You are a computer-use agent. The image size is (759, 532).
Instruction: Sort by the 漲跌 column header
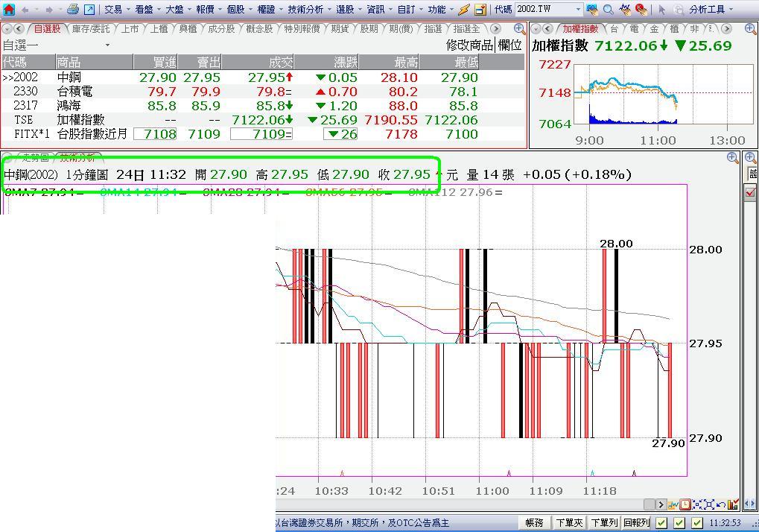(327, 62)
